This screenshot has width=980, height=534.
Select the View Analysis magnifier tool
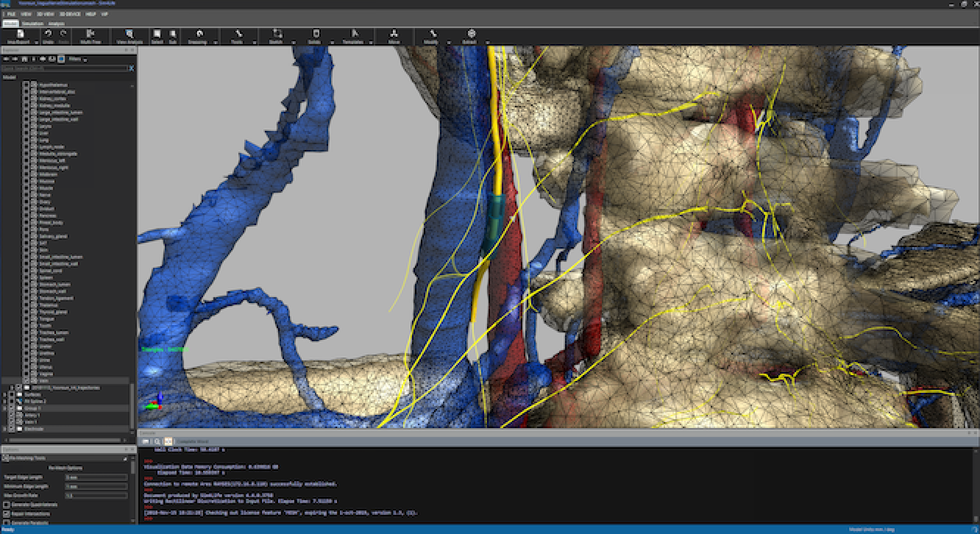pyautogui.click(x=129, y=35)
